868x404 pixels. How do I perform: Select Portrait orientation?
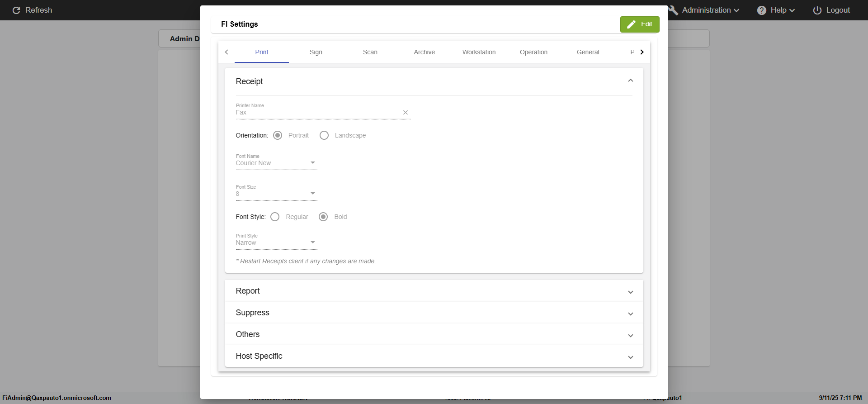(278, 135)
